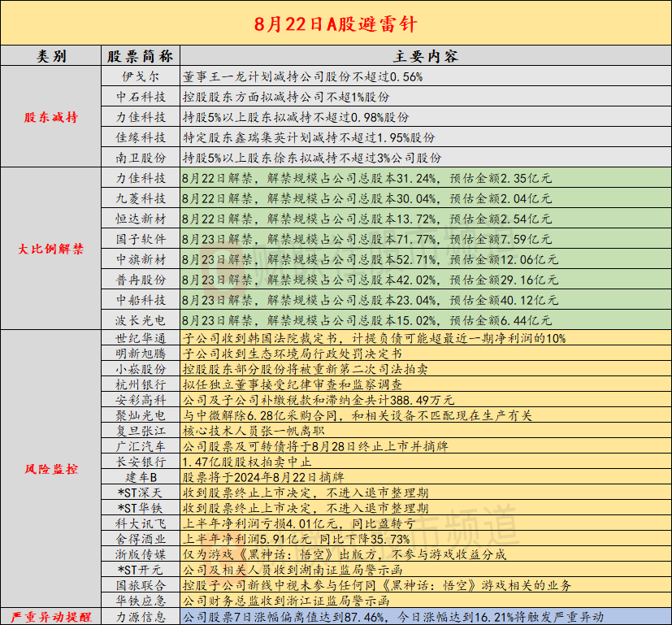
Task: Select stock name 建车B
Action: click(x=141, y=477)
